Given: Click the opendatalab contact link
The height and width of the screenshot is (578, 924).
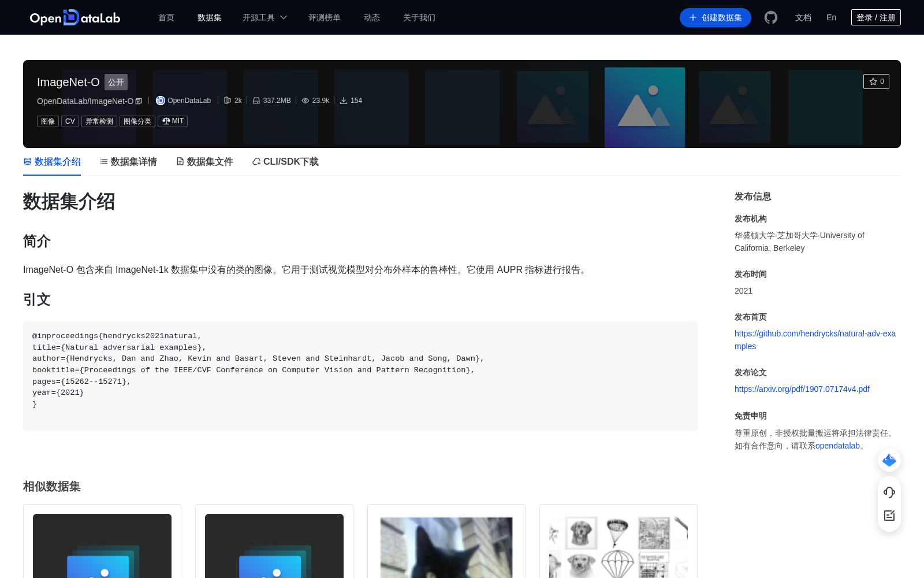Looking at the screenshot, I should [837, 446].
